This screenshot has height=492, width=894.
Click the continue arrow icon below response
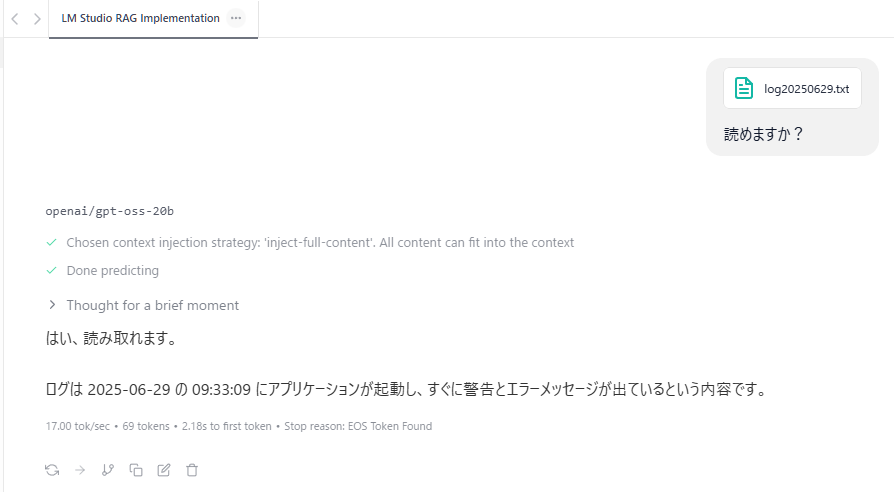pos(80,469)
